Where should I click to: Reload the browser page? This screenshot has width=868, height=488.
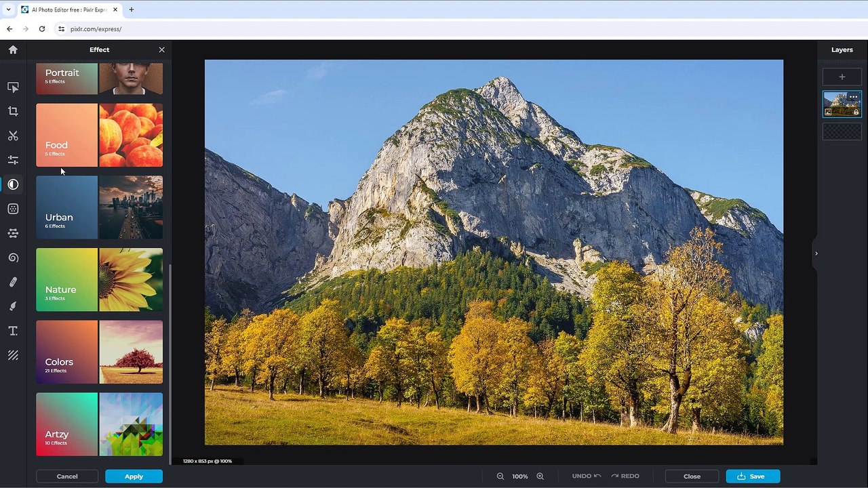(42, 29)
